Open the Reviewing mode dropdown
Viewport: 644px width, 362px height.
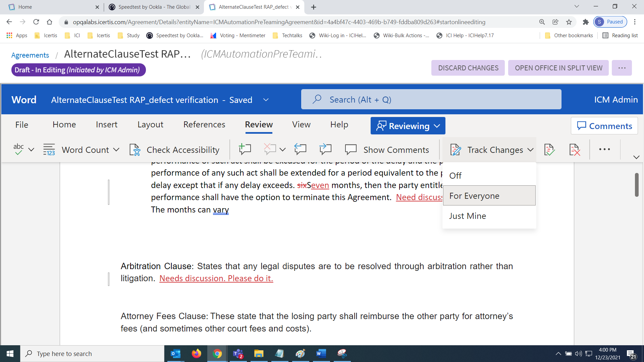click(408, 126)
